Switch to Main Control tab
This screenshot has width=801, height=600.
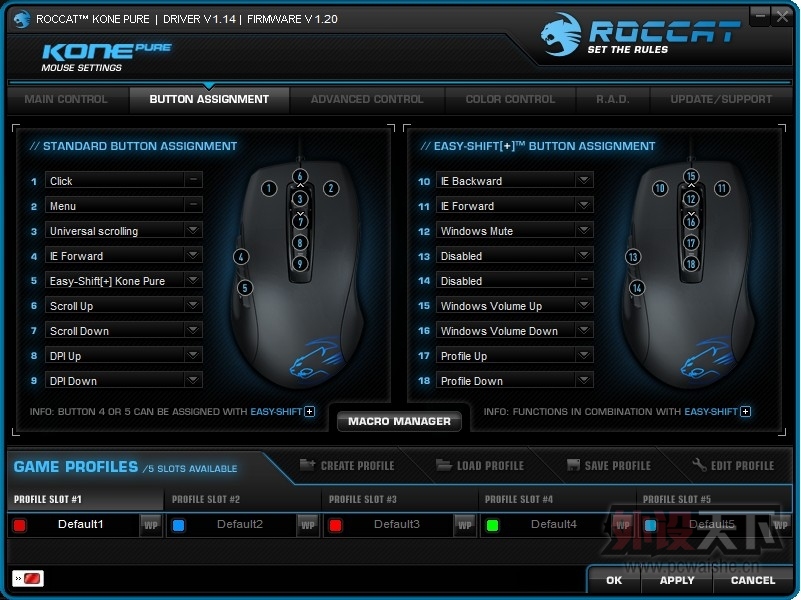(x=66, y=100)
